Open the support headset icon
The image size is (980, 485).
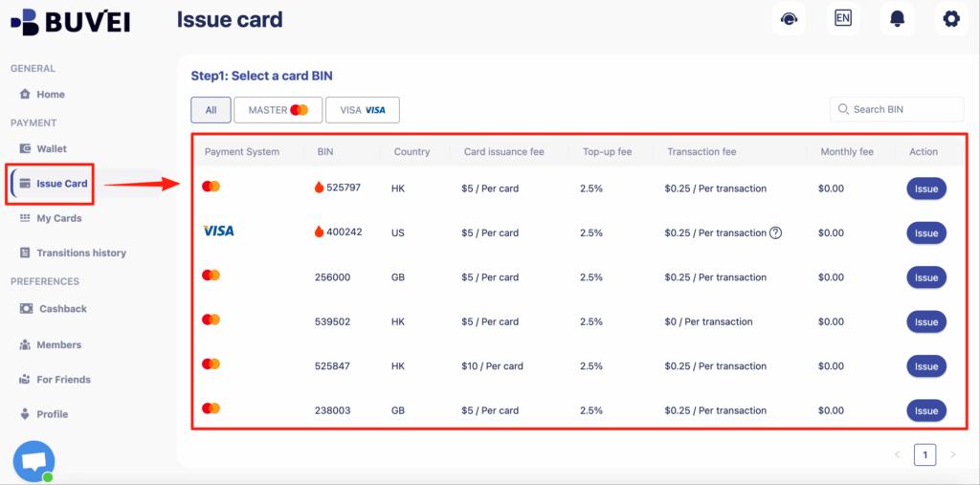point(788,19)
